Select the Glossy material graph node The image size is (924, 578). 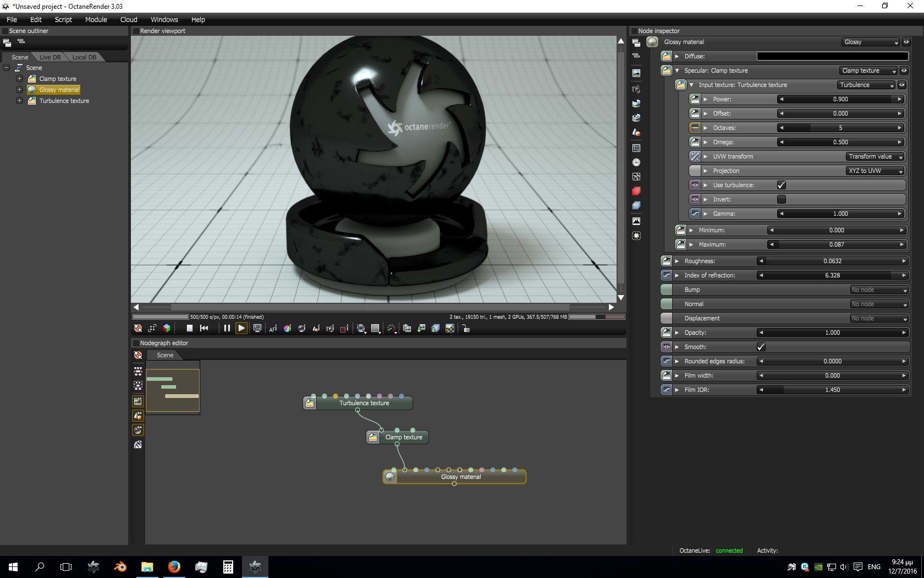click(x=454, y=477)
